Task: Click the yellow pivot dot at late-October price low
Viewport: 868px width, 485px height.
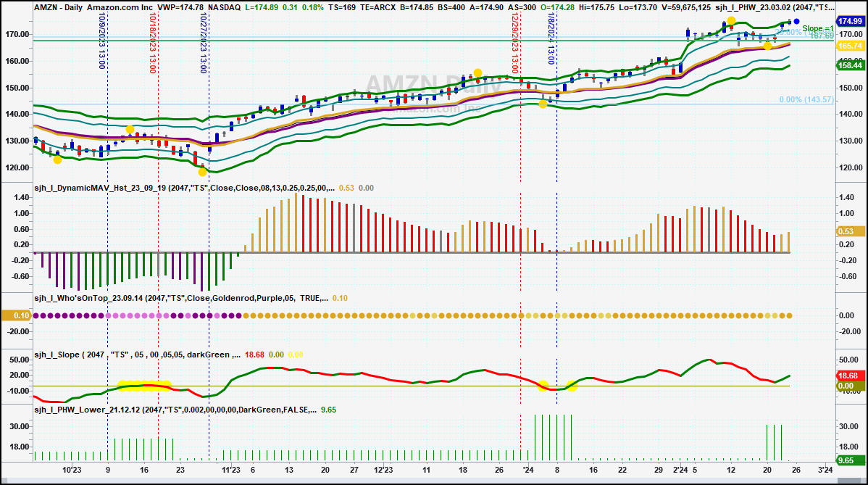Action: click(x=203, y=172)
